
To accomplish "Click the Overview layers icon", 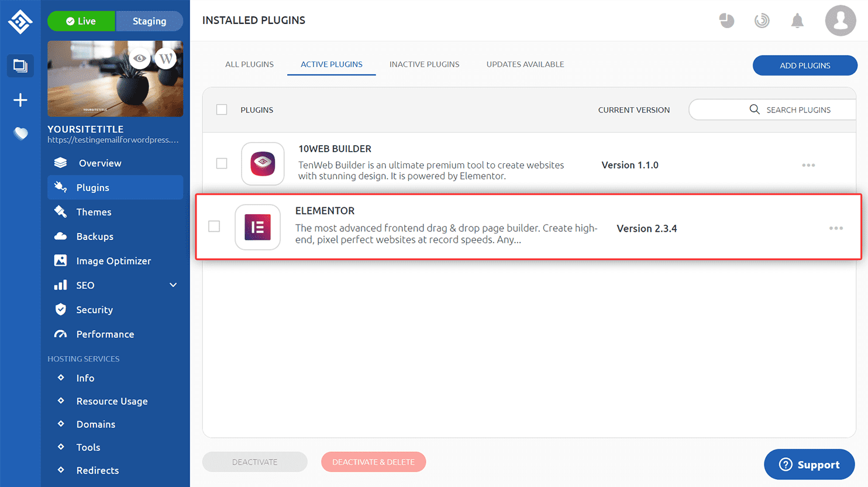I will tap(60, 163).
